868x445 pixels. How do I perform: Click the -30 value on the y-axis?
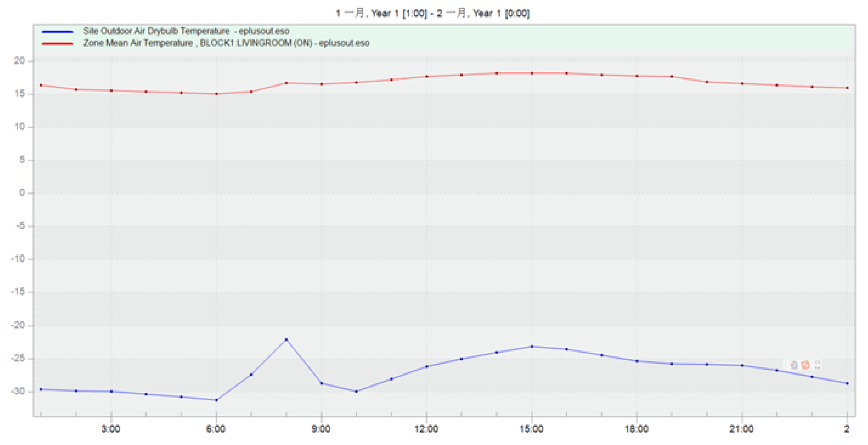pyautogui.click(x=18, y=391)
